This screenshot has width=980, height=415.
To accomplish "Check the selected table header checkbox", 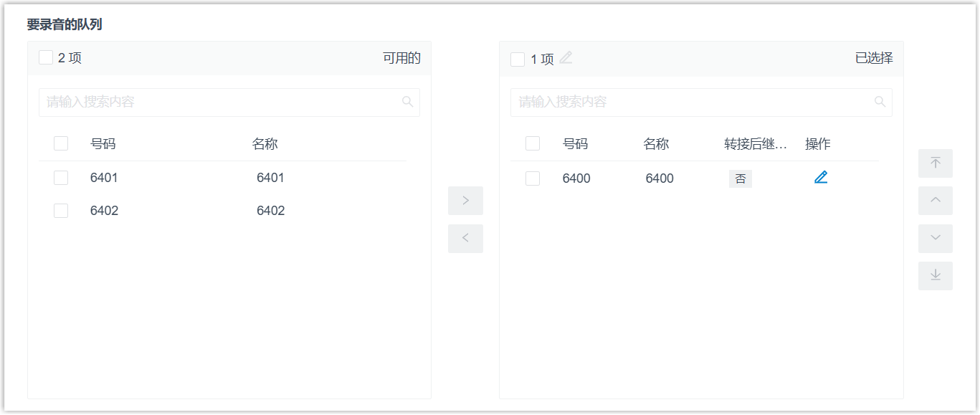I will (533, 143).
